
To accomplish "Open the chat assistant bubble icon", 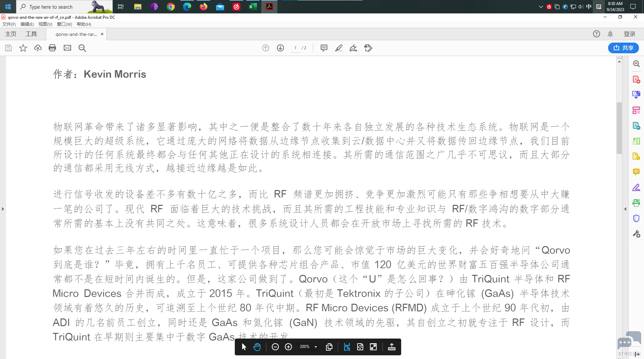I will tap(629, 340).
